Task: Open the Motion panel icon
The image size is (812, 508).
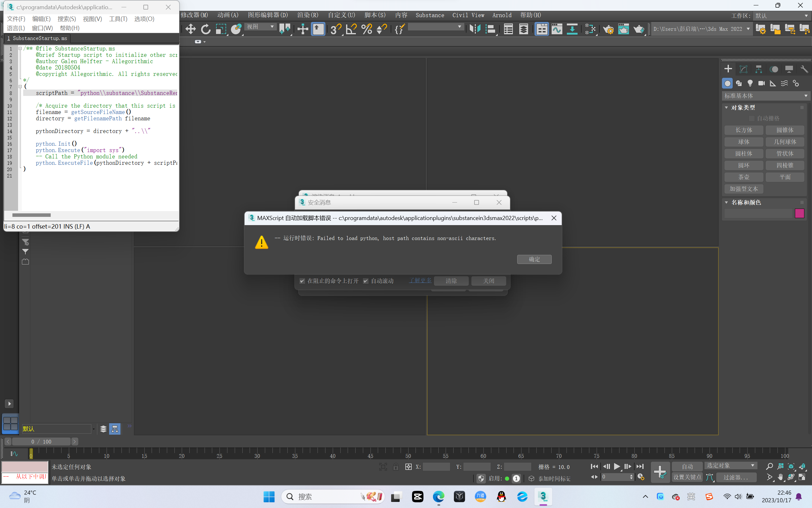Action: tap(774, 69)
